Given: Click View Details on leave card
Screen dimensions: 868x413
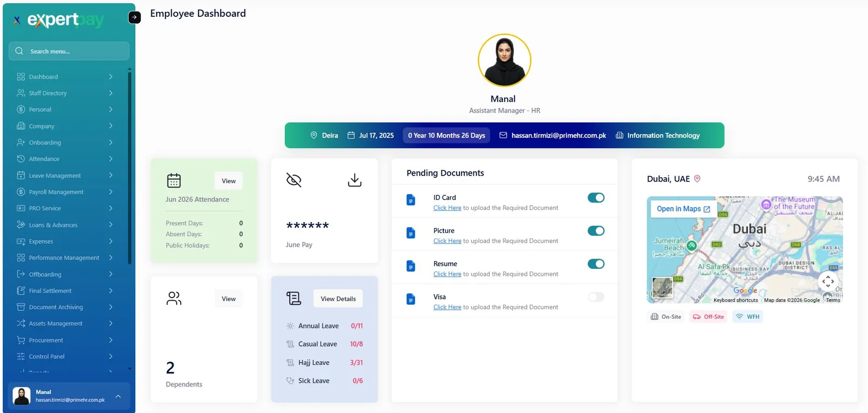Looking at the screenshot, I should pos(338,299).
